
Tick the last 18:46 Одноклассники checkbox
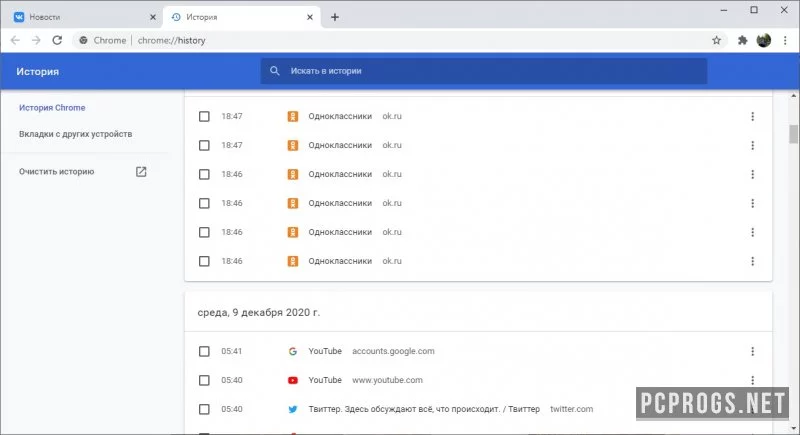click(x=204, y=261)
